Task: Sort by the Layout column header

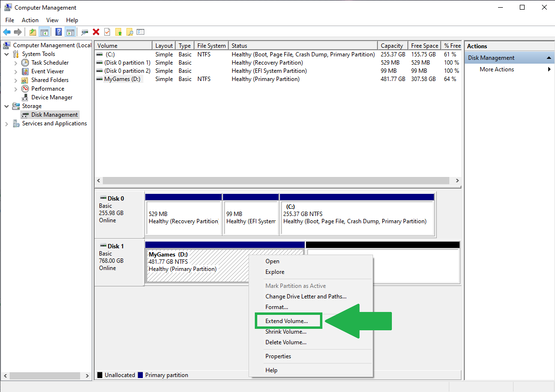Action: click(x=164, y=46)
